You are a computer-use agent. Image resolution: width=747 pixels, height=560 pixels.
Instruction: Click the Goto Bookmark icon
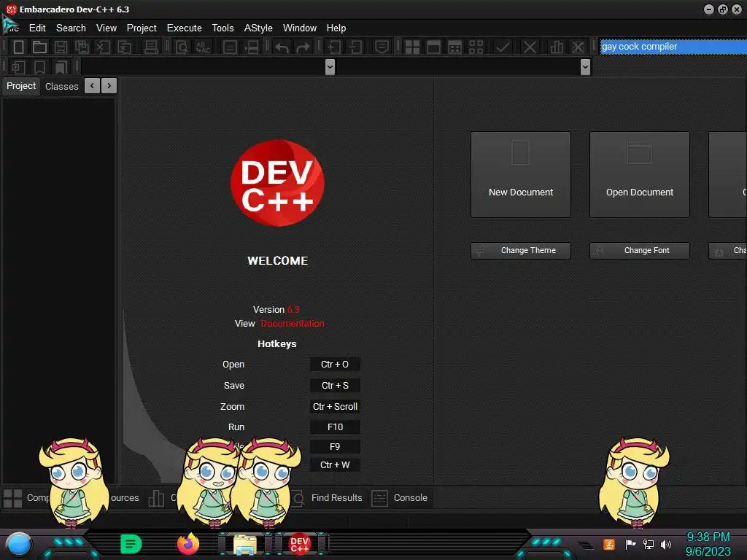[x=61, y=67]
